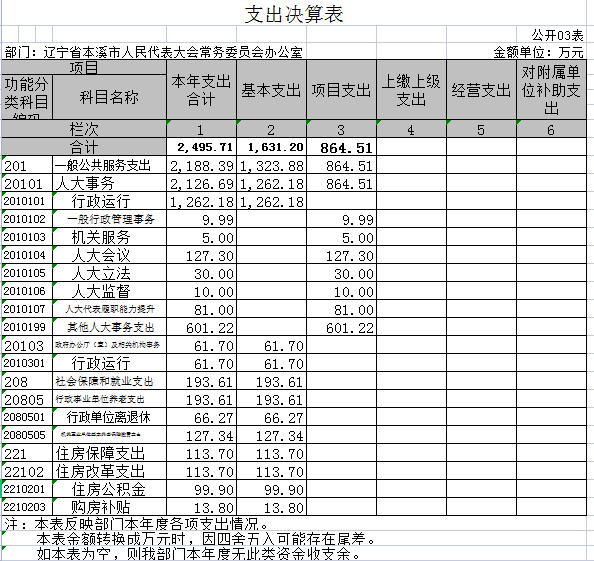
Task: Click the 合计 row label cell
Action: pos(84,147)
